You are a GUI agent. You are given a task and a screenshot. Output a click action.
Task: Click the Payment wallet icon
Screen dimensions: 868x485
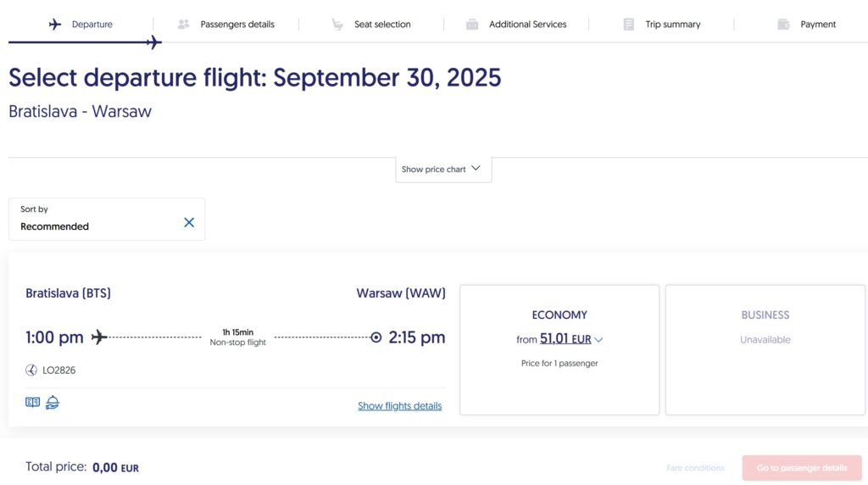point(784,25)
